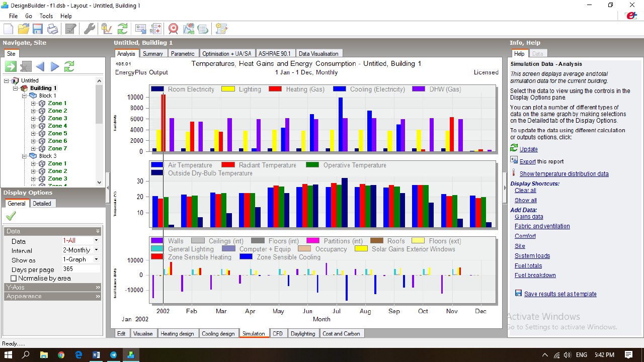Click Save results set as template link

(x=560, y=294)
